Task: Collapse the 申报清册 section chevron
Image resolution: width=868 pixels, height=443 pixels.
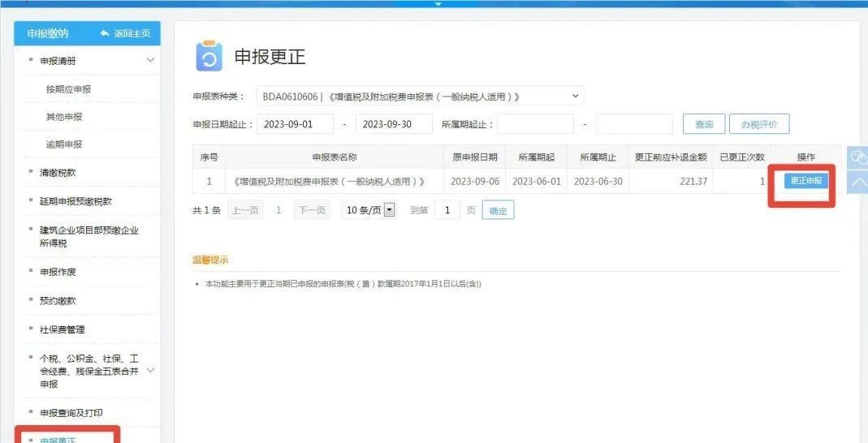Action: point(150,60)
